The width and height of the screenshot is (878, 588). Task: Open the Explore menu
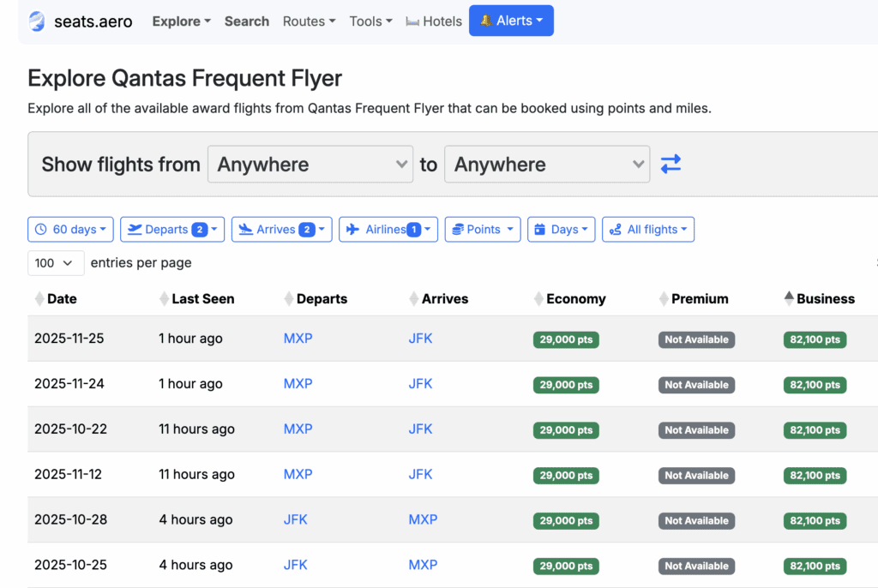tap(181, 21)
